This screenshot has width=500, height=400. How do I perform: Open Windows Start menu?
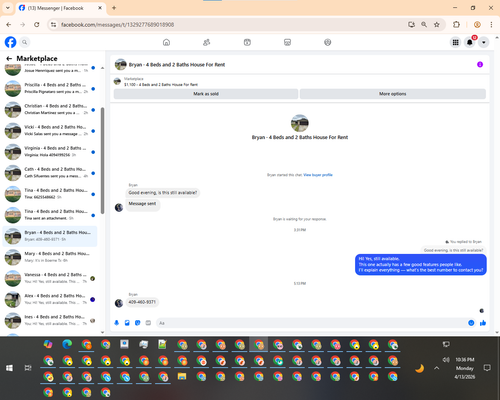coord(9,368)
